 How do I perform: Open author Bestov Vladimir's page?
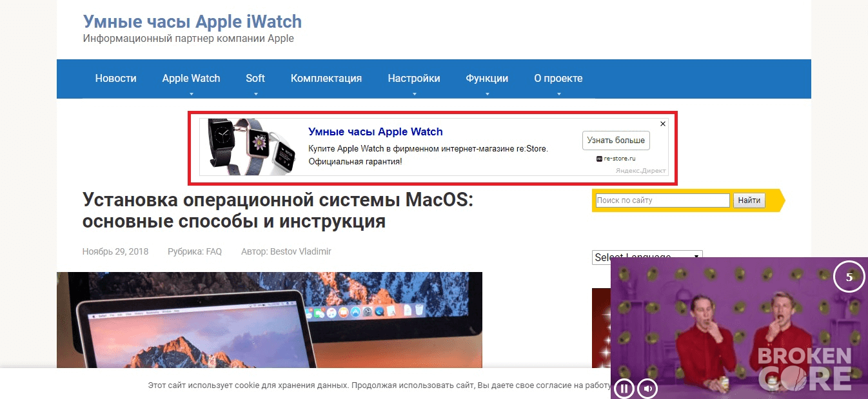301,251
